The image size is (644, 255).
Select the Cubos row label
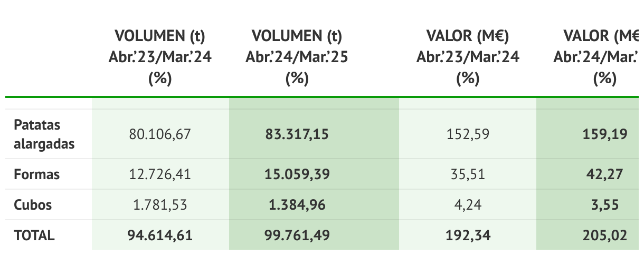[33, 204]
